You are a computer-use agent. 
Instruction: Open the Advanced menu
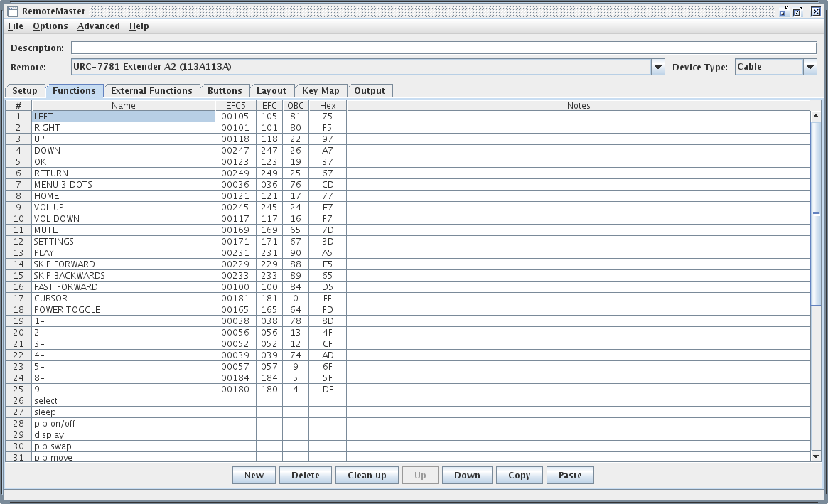tap(98, 26)
